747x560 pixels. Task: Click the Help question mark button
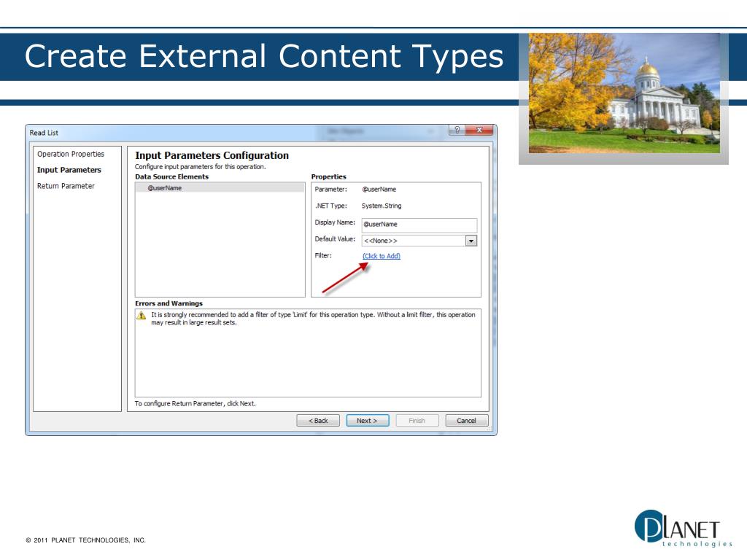[x=457, y=130]
